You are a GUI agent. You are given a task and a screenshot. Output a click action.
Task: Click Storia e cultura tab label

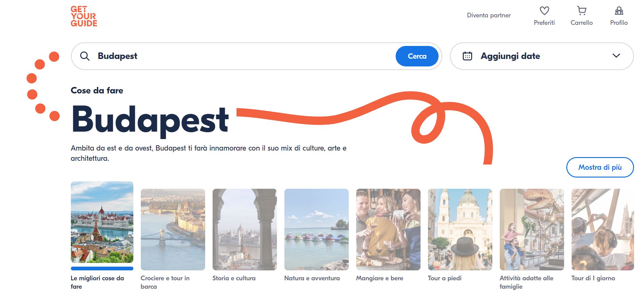point(234,278)
